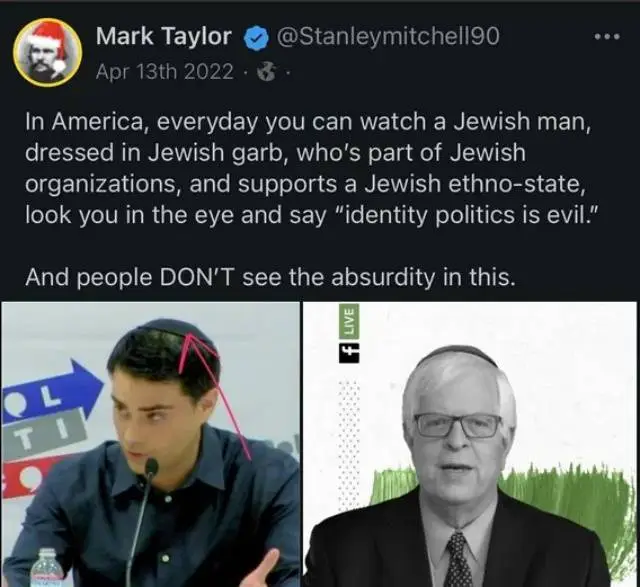Click the globe public visibility icon

(266, 73)
